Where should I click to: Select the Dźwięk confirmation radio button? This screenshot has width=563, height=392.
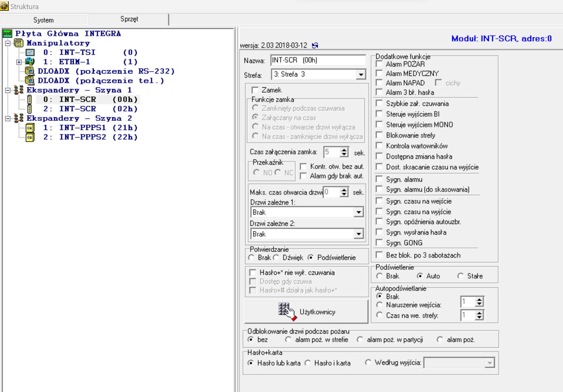tap(276, 258)
